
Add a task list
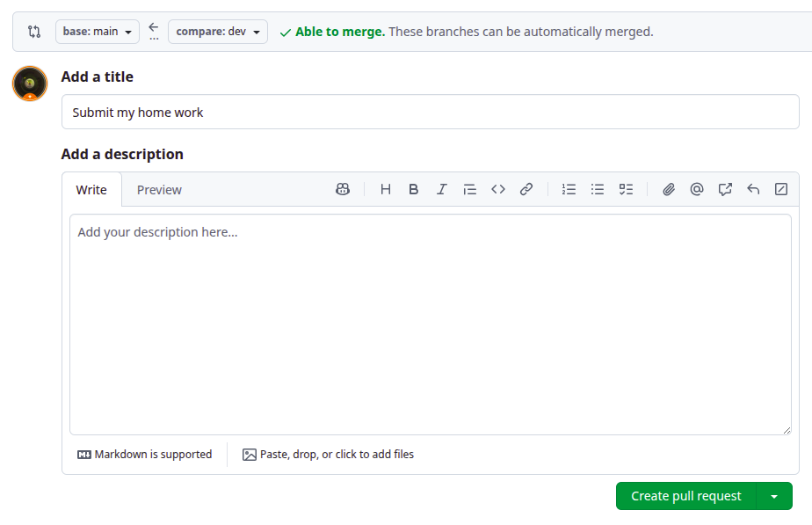pos(625,189)
